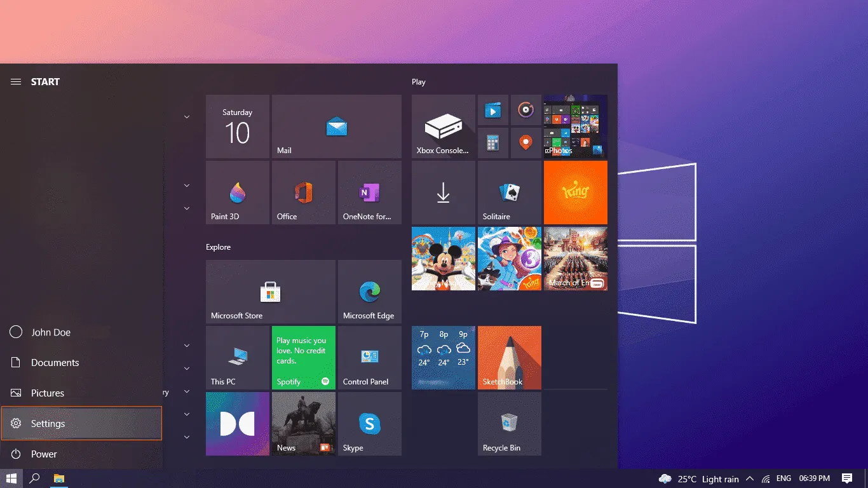Open the Recycle Bin tile

(510, 424)
